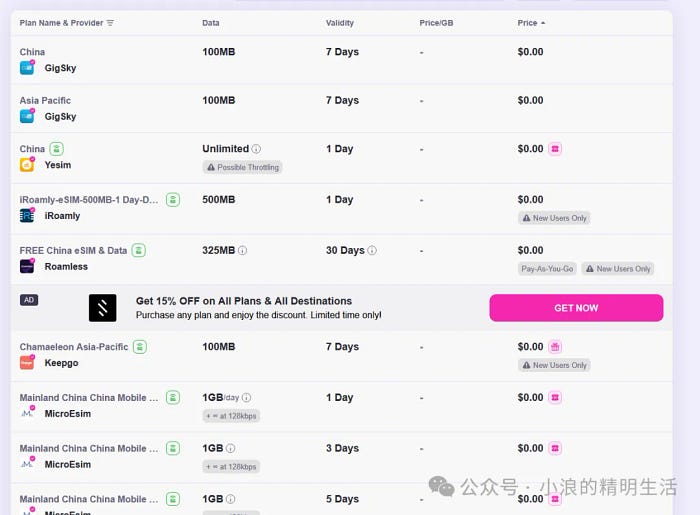Click gift icon beside Keepgo price
Screen dimensions: 700x515
tap(555, 347)
